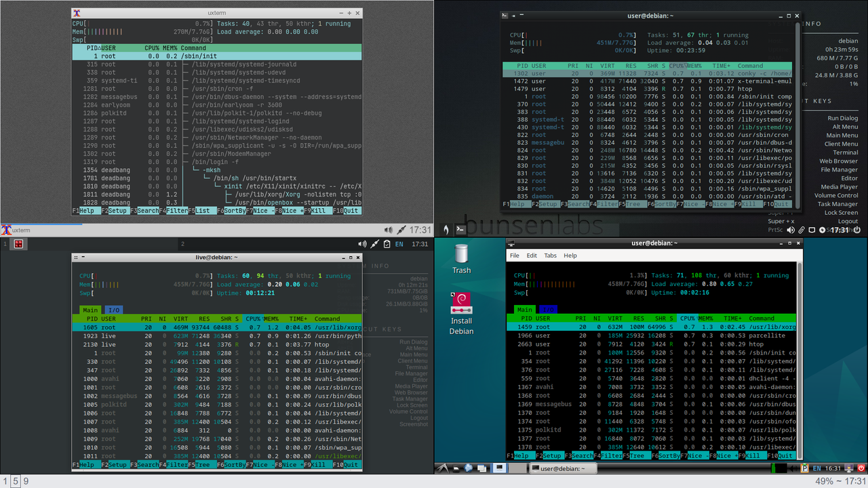The width and height of the screenshot is (868, 488).
Task: Click the paperclip clipboard icon in BunsenLabs tray
Action: point(802,230)
